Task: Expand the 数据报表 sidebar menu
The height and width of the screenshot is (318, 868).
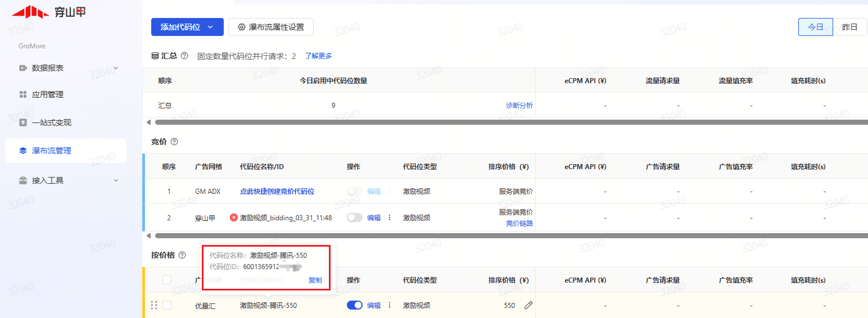Action: point(116,68)
